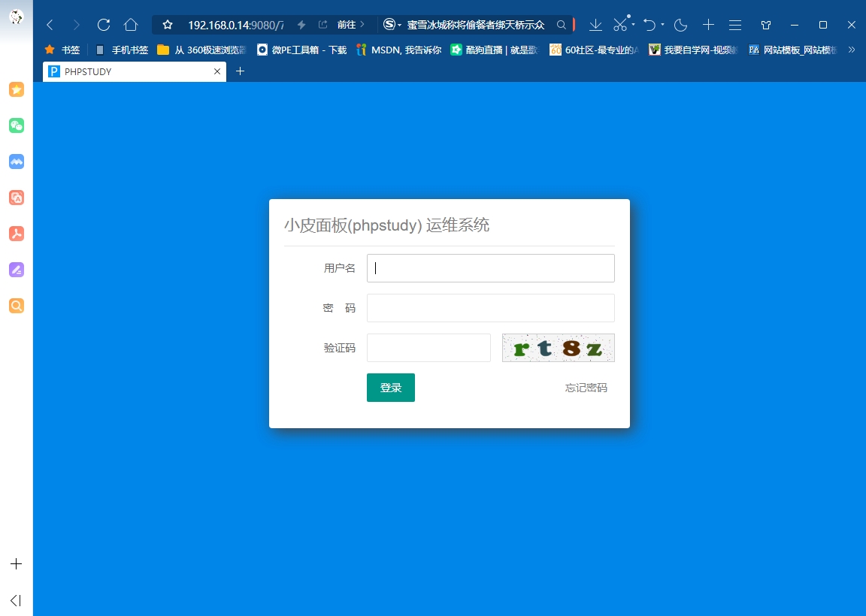Bookmark this page with the star icon
This screenshot has width=866, height=616.
pos(168,25)
